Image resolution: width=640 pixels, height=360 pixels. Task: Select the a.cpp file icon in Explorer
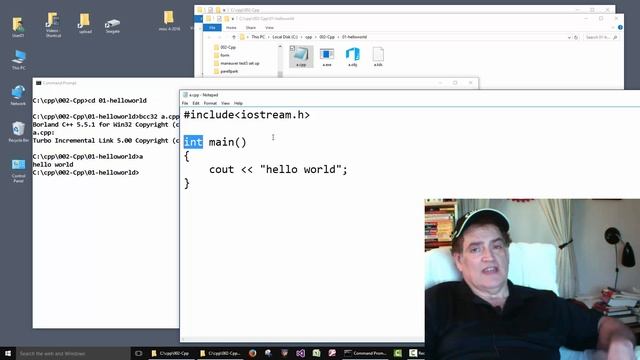(301, 56)
